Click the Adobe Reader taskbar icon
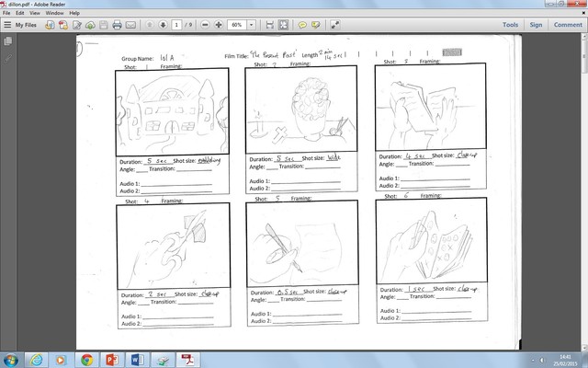588x368 pixels. [187, 361]
